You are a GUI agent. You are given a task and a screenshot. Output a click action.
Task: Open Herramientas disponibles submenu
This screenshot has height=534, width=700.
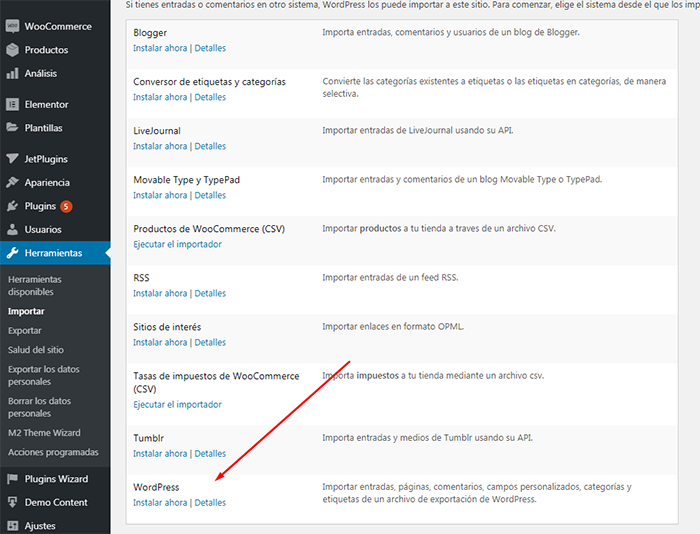click(x=35, y=285)
